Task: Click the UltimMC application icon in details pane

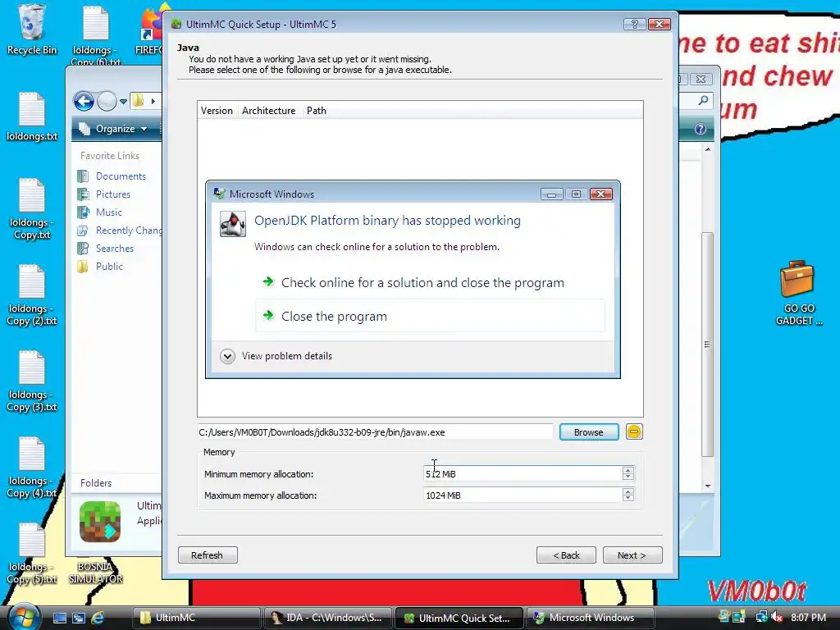Action: point(100,522)
